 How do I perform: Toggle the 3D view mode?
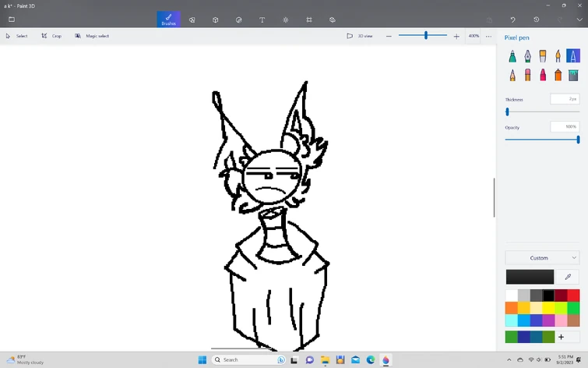(x=360, y=36)
